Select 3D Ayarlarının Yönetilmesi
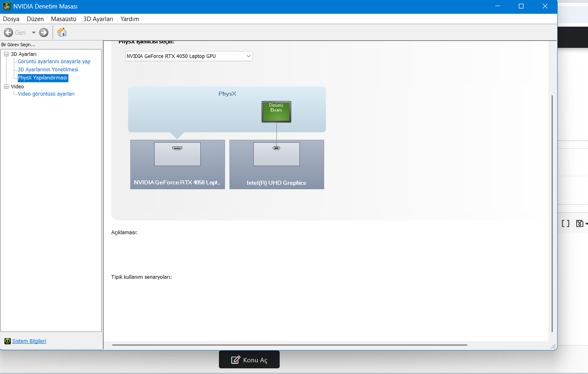Viewport: 588px width, 374px height. 48,70
